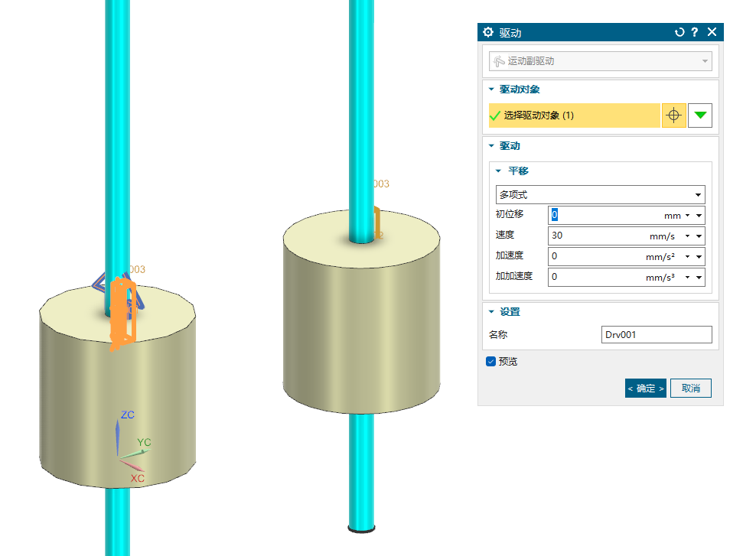Uncheck the 预览 checkbox
This screenshot has width=756, height=556.
click(491, 361)
